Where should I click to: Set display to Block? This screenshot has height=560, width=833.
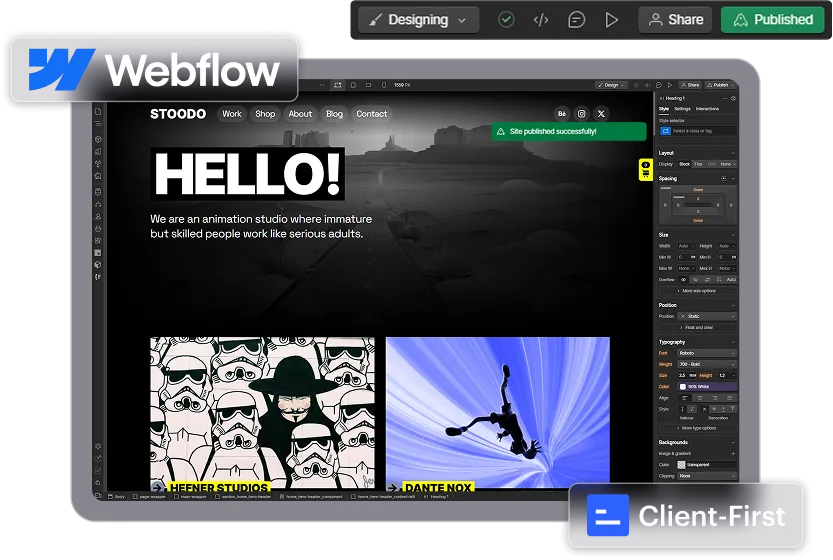click(685, 164)
